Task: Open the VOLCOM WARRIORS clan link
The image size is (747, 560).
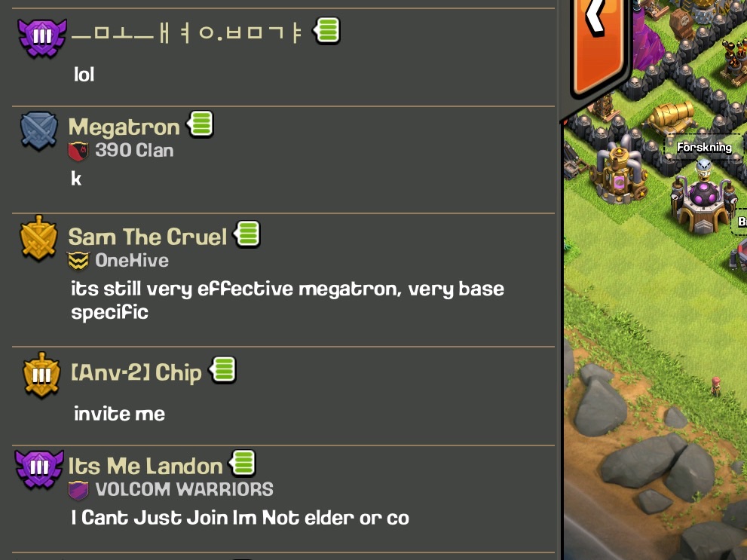Action: 171,489
